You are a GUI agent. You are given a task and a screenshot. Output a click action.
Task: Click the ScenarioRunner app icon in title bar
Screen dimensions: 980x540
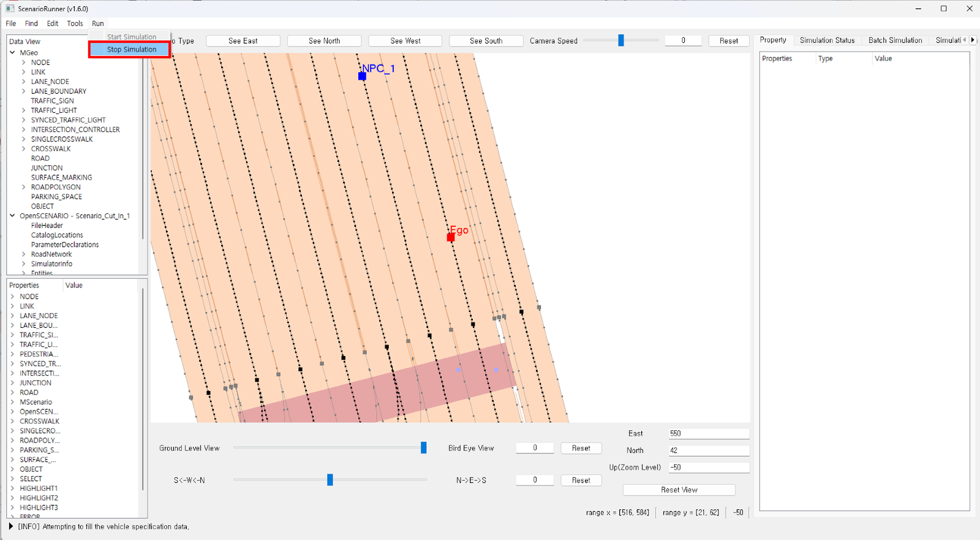pyautogui.click(x=10, y=9)
